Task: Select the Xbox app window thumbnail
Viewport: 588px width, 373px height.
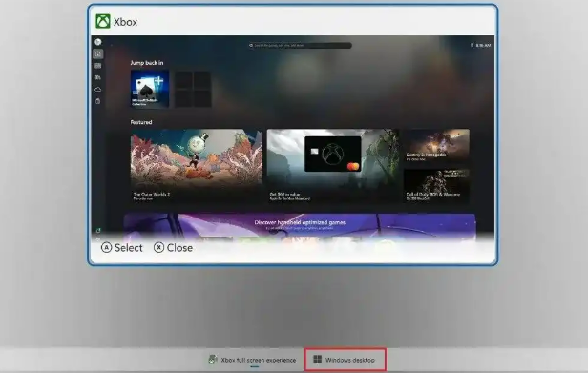Action: click(x=292, y=135)
